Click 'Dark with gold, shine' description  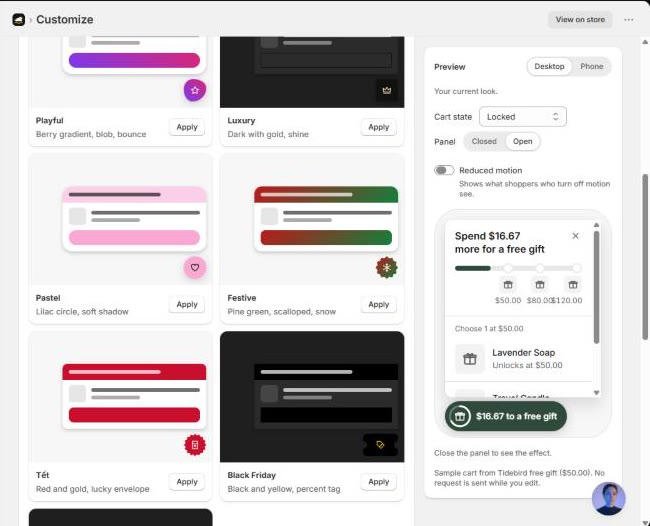tap(268, 134)
